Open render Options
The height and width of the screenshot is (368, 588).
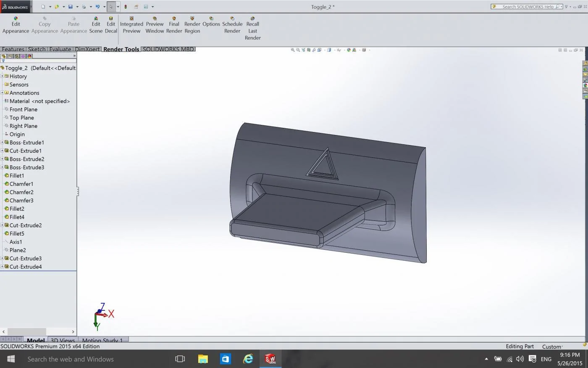[211, 21]
